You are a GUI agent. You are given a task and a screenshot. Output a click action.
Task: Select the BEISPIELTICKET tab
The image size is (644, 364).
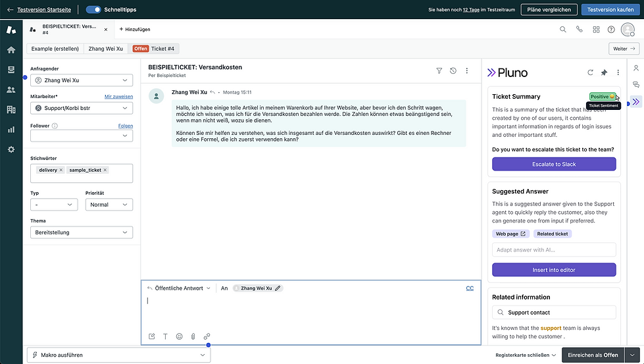click(x=69, y=29)
